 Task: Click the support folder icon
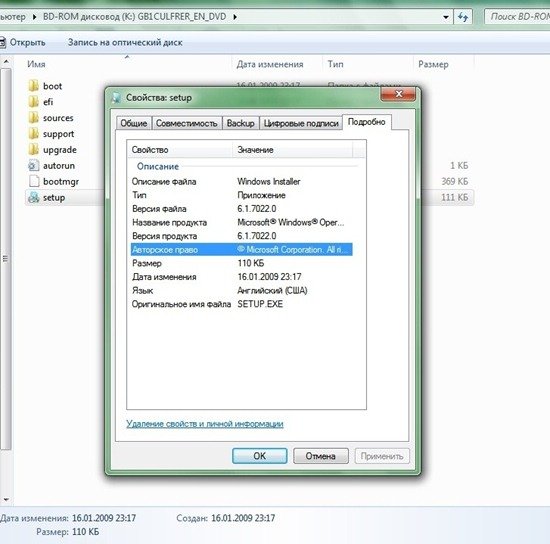click(33, 134)
